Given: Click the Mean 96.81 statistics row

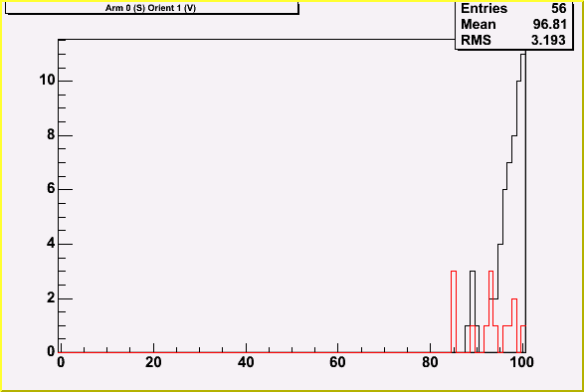Looking at the screenshot, I should (513, 24).
